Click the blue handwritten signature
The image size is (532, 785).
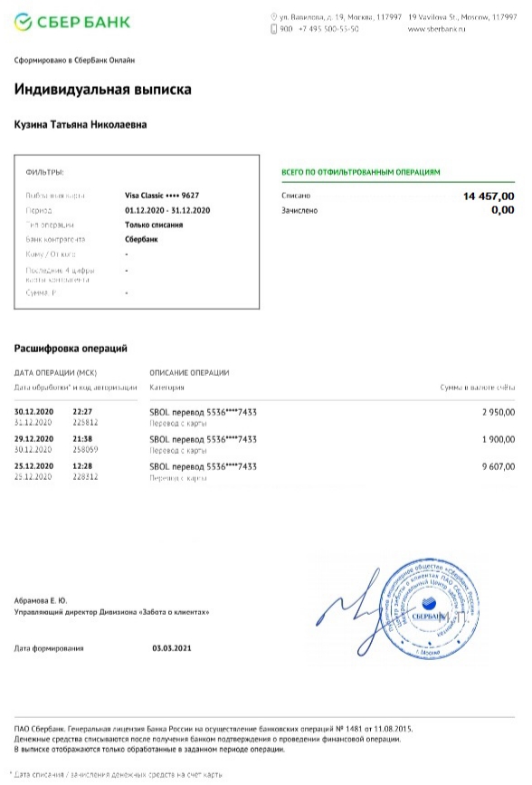tap(349, 611)
